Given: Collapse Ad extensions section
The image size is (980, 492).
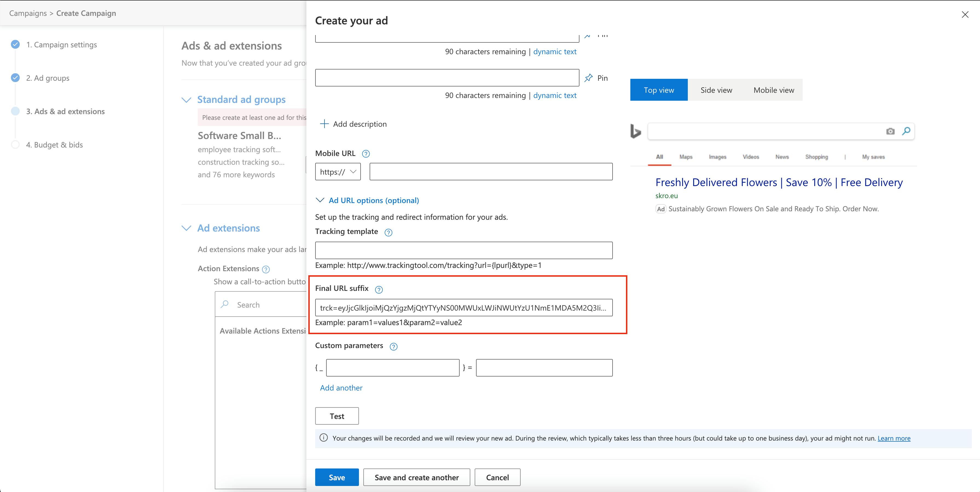Looking at the screenshot, I should (x=186, y=228).
